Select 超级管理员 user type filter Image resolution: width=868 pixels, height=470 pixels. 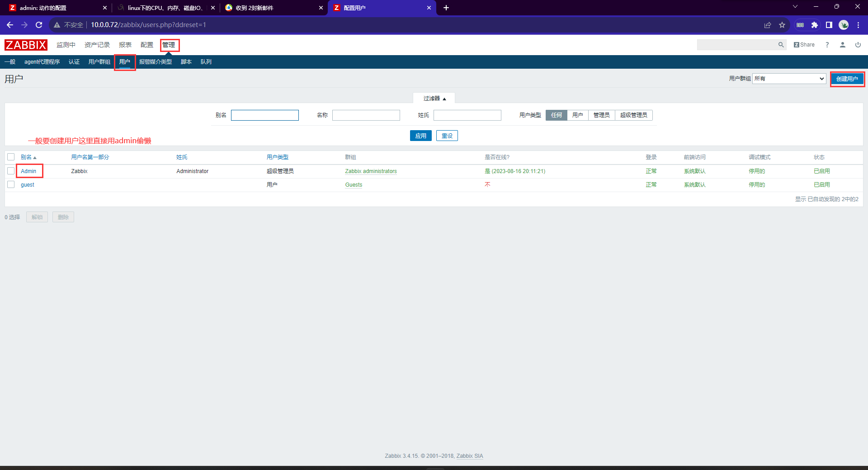(634, 115)
